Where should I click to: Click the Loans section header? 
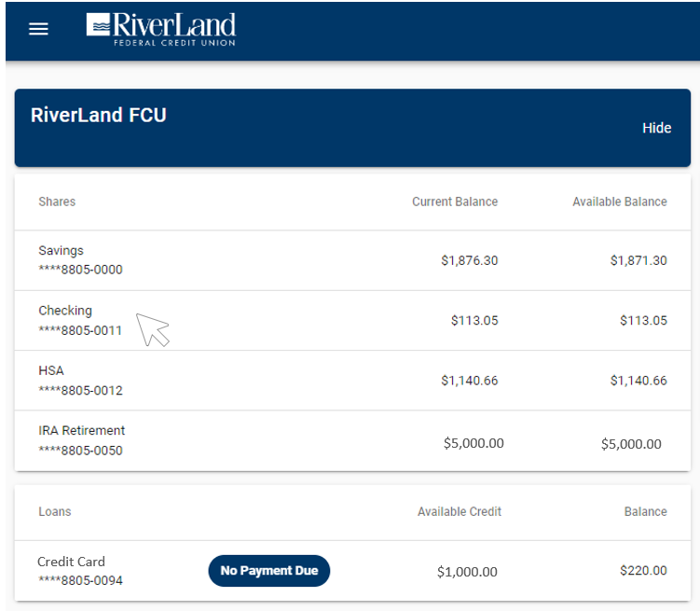click(54, 511)
